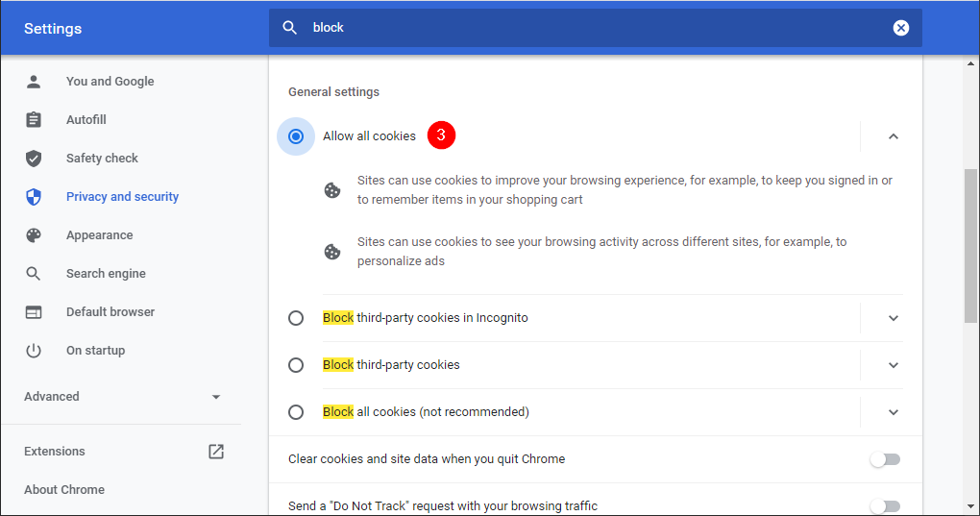Click the Safety check shield icon
This screenshot has height=516, width=980.
pyautogui.click(x=34, y=159)
